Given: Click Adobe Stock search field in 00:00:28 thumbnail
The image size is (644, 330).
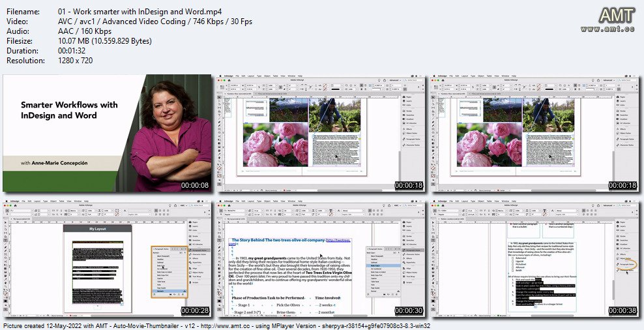Looking at the screenshot, I should point(199,205).
